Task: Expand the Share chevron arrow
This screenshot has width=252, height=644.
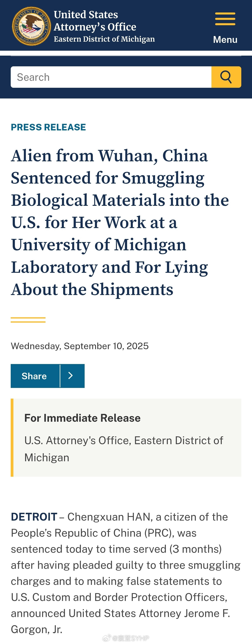Action: [x=72, y=376]
